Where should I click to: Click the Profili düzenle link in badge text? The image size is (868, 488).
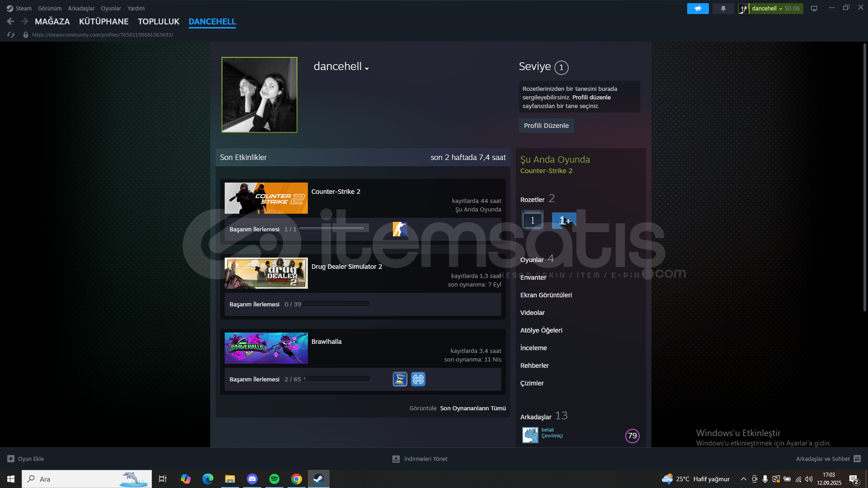[x=591, y=97]
